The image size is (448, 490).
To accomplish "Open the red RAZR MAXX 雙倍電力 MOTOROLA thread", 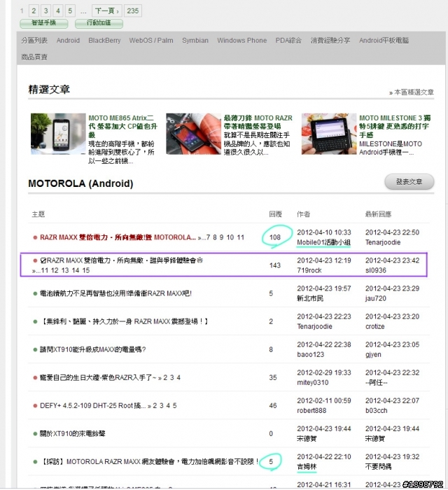I will (x=118, y=237).
